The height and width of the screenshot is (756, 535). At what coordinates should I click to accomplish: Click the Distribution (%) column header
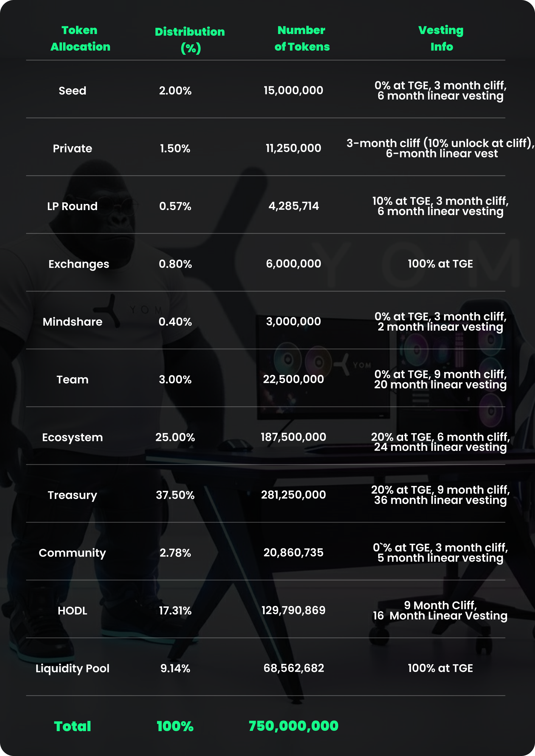[190, 40]
